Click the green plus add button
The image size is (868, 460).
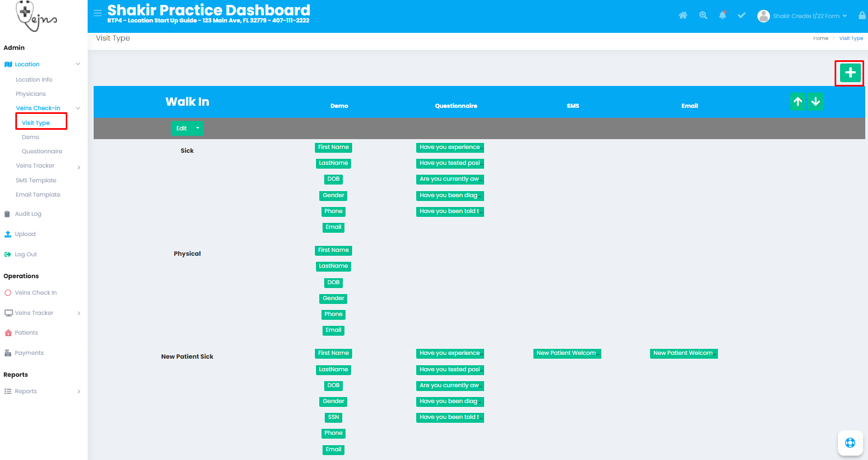point(850,73)
